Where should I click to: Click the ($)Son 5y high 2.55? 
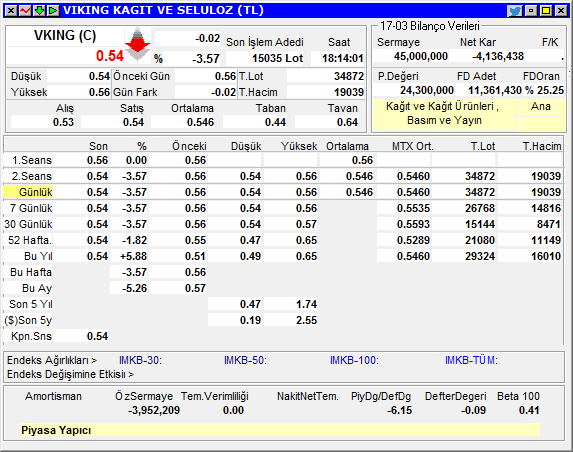[x=307, y=320]
